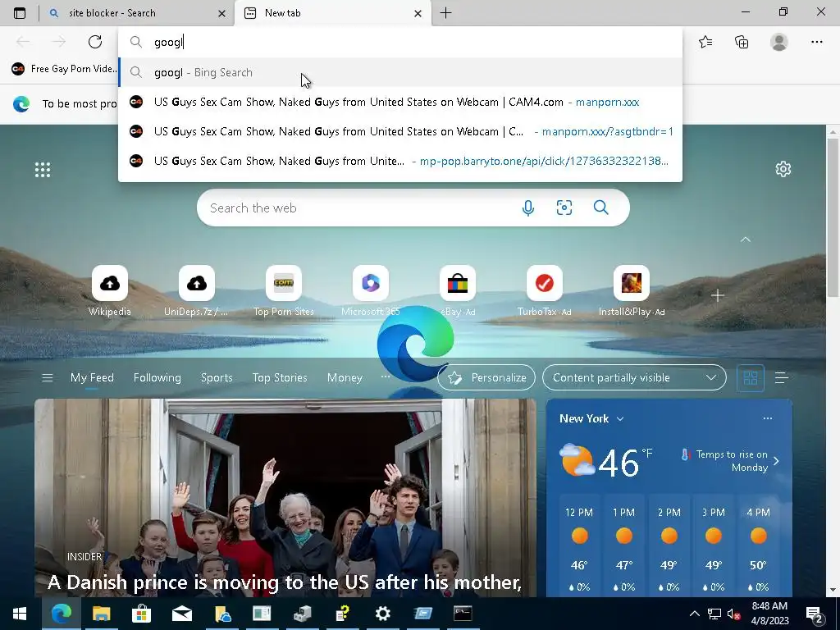Screen dimensions: 840x630
Task: Open the Wikipedia quick link tile
Action: (x=110, y=291)
